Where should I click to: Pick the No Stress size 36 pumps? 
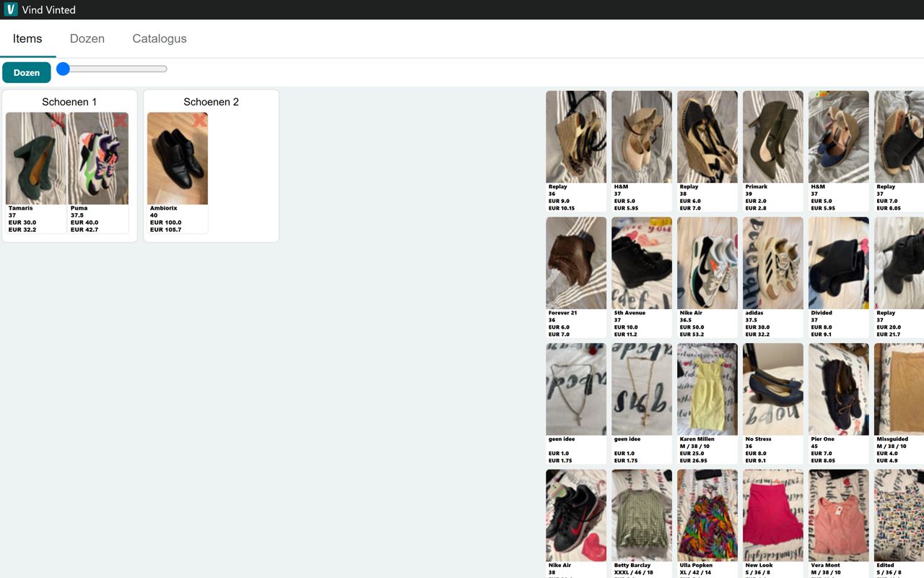click(x=773, y=404)
